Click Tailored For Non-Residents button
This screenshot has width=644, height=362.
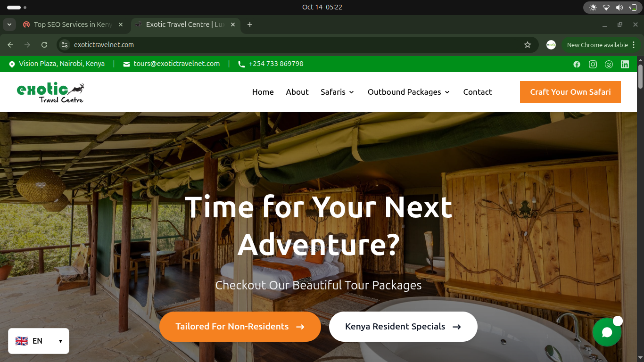click(x=240, y=327)
